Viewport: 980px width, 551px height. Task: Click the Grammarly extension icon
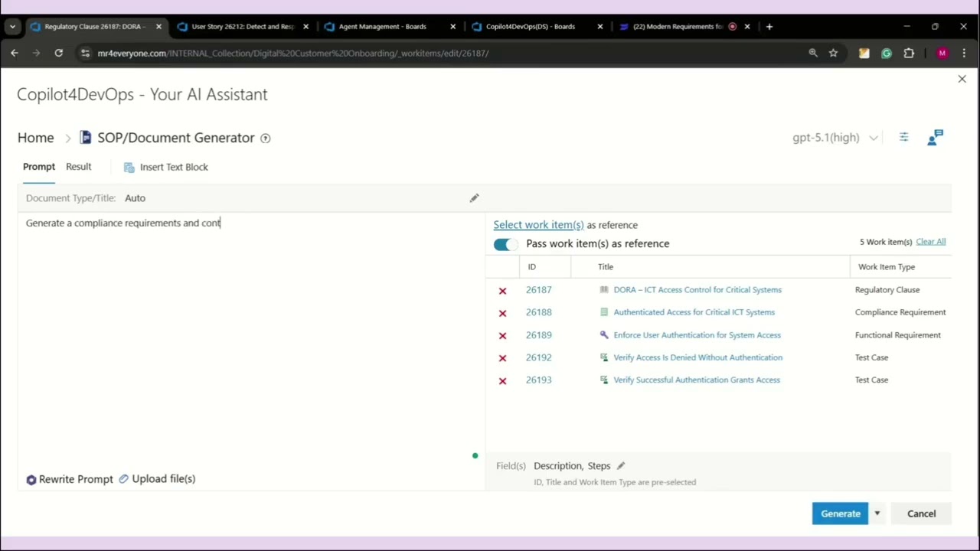(887, 53)
